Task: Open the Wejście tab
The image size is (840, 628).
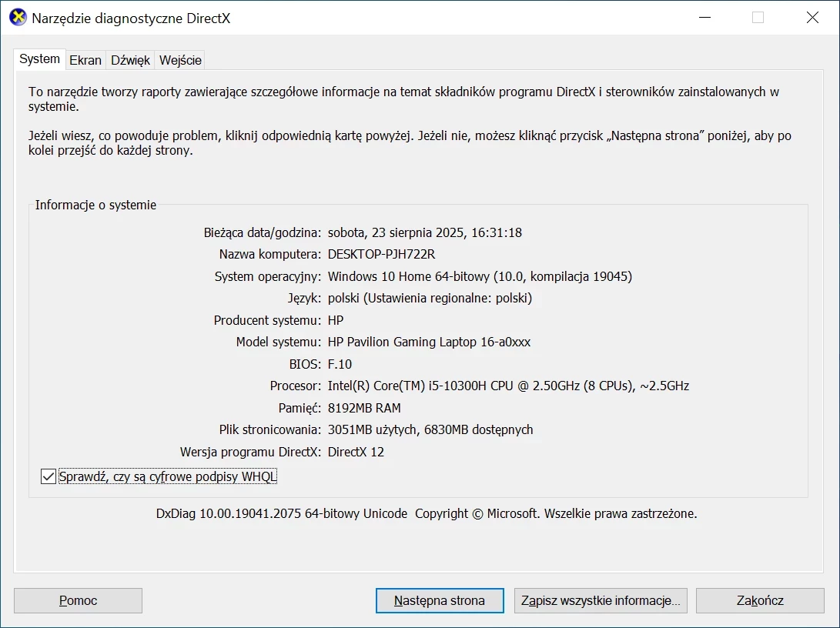Action: pos(180,60)
